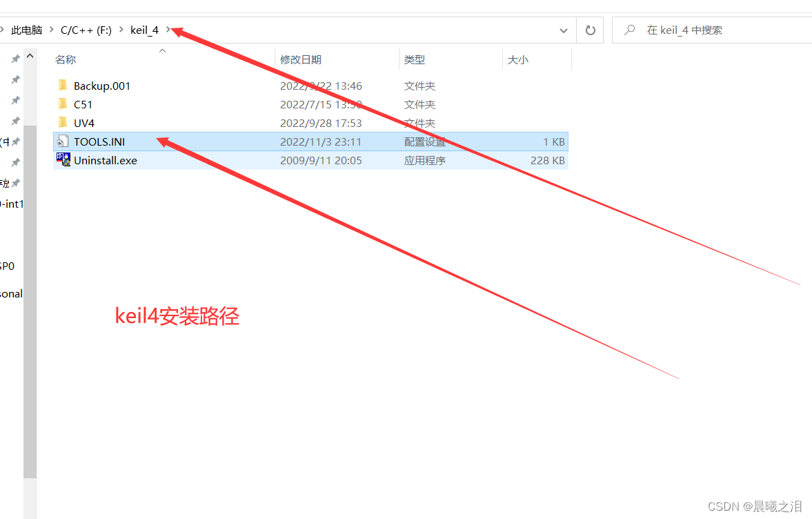Click the sort arrow above the 名称 column
The image size is (812, 519).
[x=162, y=51]
